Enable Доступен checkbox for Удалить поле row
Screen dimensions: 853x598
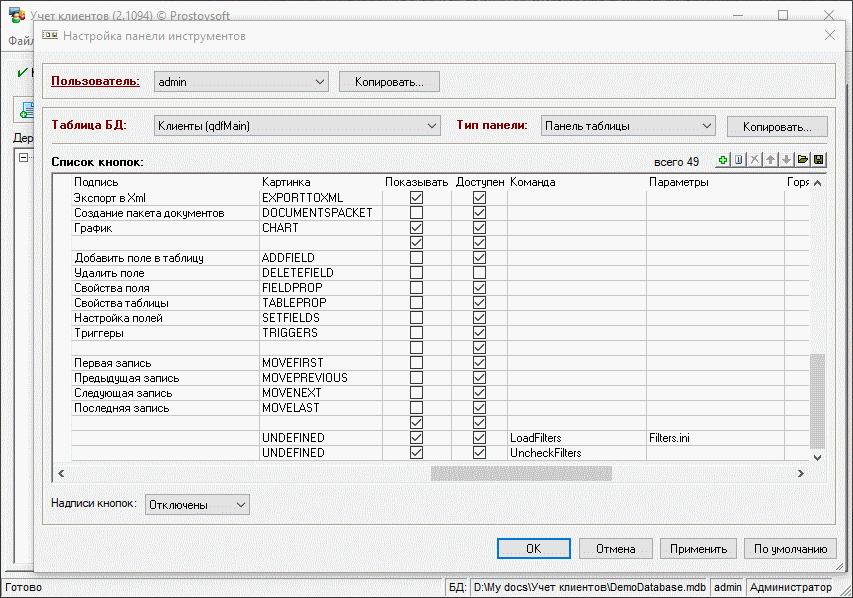coord(479,273)
